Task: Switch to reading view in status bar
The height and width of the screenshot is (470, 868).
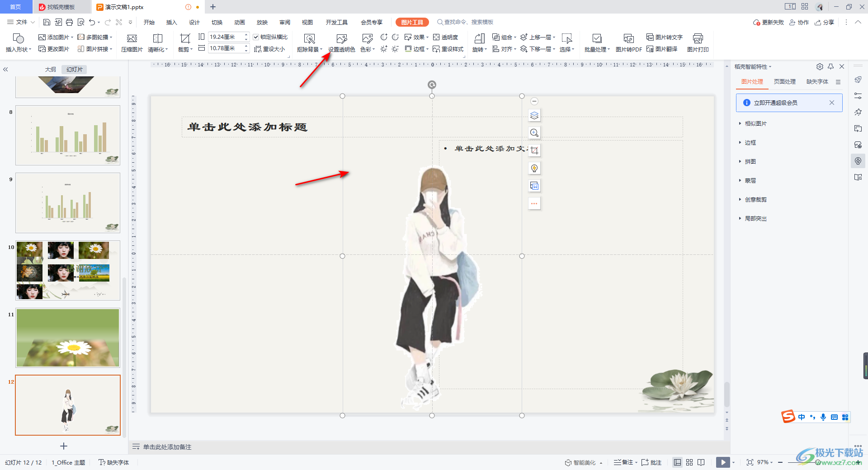Action: point(701,462)
